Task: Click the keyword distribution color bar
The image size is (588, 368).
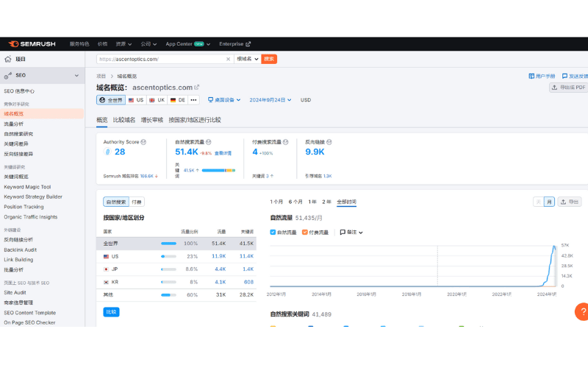Action: click(218, 171)
